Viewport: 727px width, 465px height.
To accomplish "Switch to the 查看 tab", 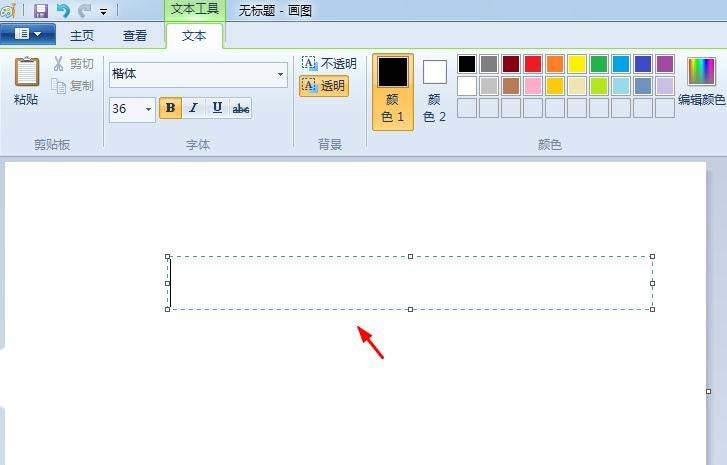I will point(134,35).
